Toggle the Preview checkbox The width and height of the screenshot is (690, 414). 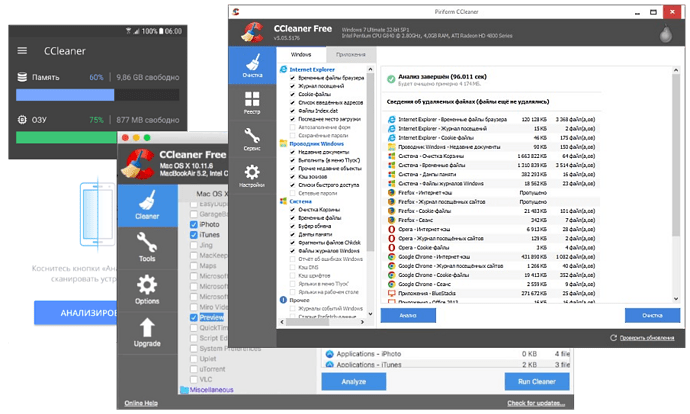194,318
